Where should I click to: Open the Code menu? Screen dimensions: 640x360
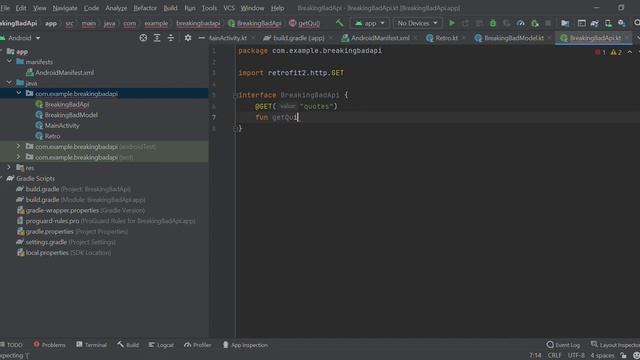tap(91, 8)
